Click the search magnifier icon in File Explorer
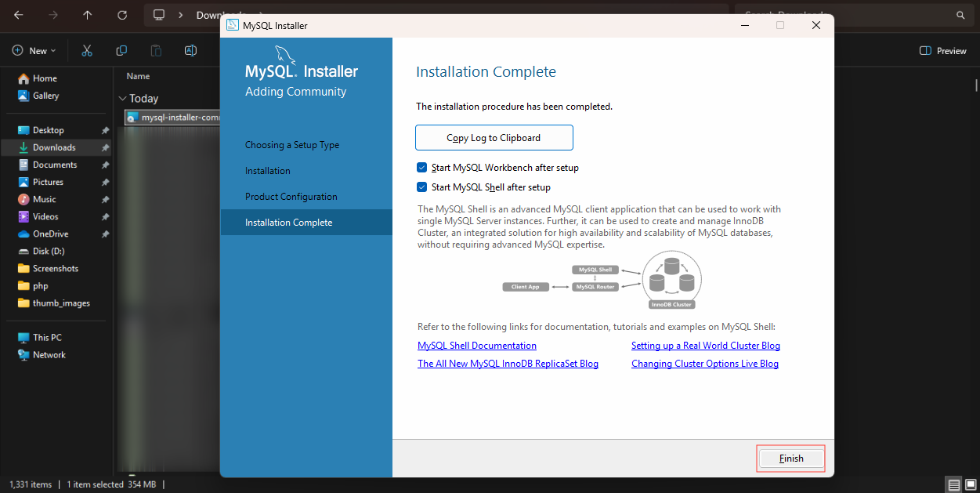The image size is (980, 493). [960, 15]
